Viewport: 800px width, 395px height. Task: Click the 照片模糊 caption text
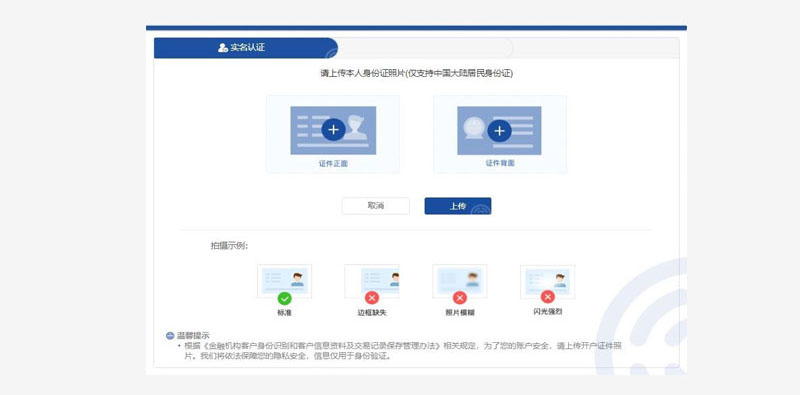coord(460,313)
